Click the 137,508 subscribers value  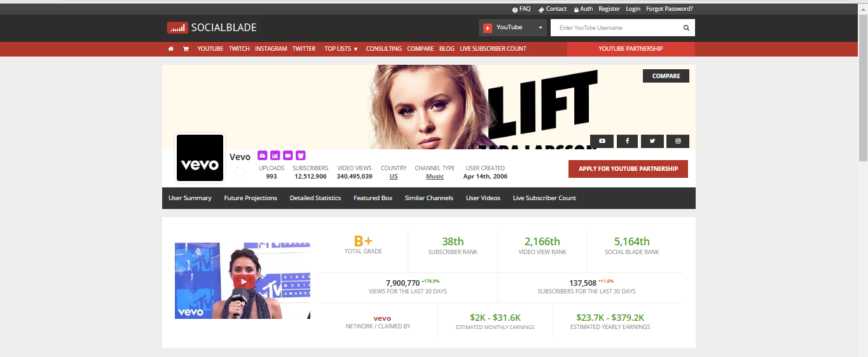[582, 283]
